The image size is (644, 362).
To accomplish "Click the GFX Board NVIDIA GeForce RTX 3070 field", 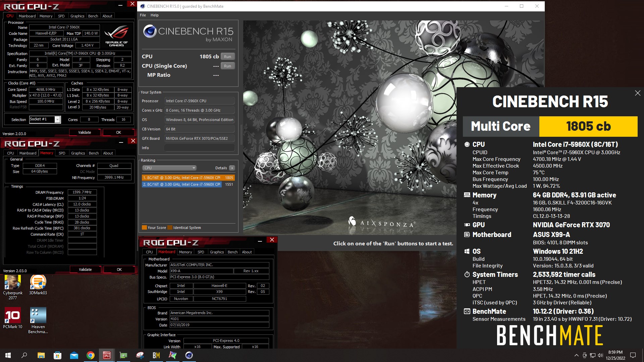I will [199, 138].
